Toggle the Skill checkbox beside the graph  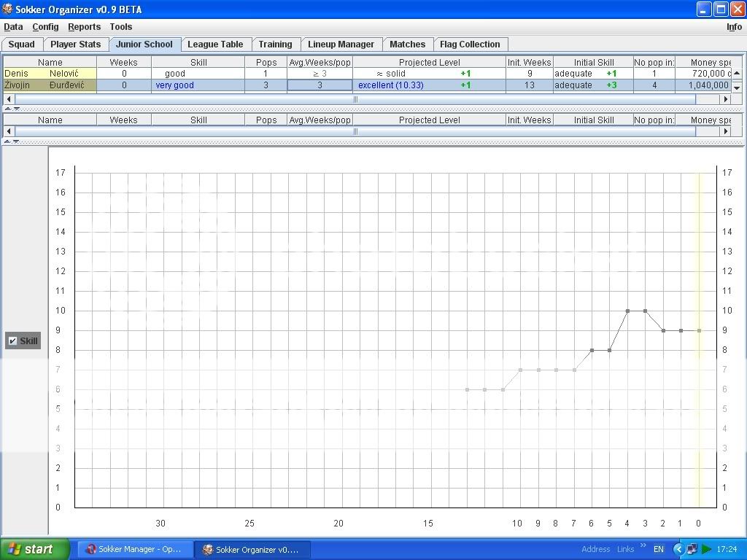13,341
